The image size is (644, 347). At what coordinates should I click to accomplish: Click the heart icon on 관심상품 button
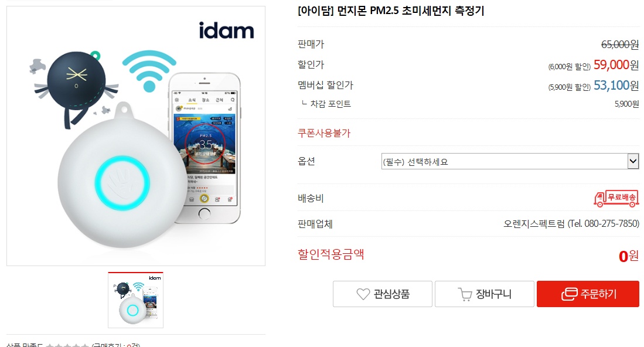(x=363, y=294)
